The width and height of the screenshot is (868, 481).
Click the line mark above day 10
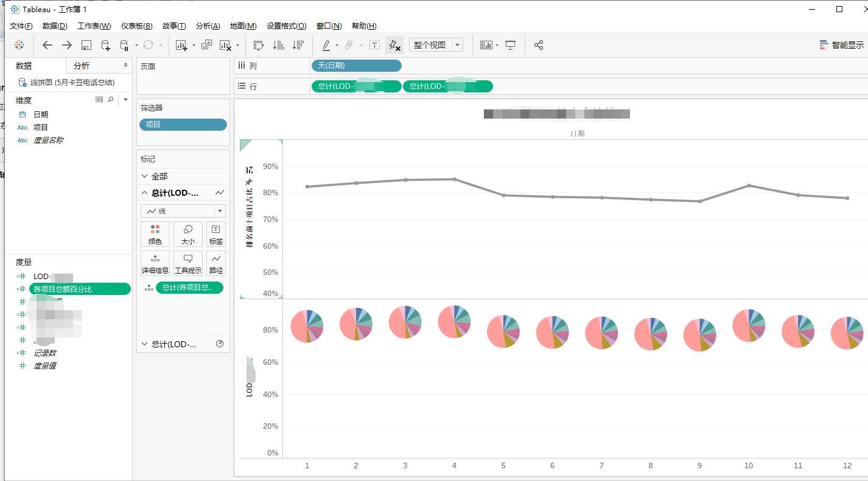click(749, 185)
